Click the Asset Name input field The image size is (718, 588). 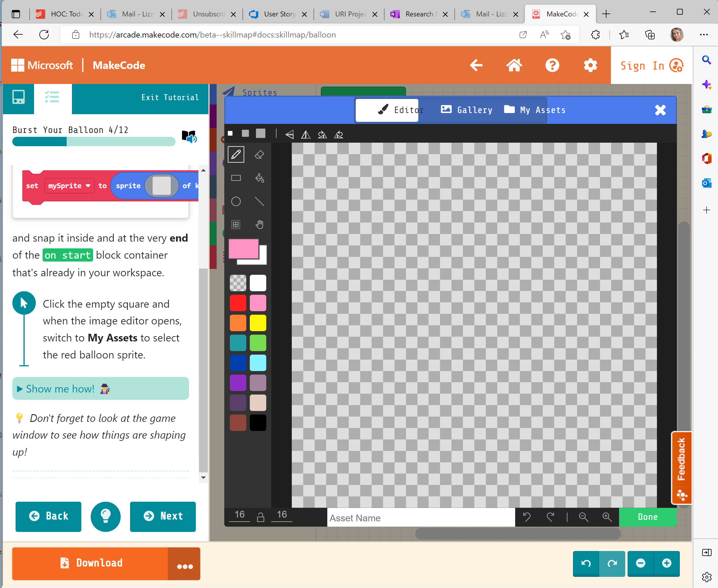coord(420,518)
